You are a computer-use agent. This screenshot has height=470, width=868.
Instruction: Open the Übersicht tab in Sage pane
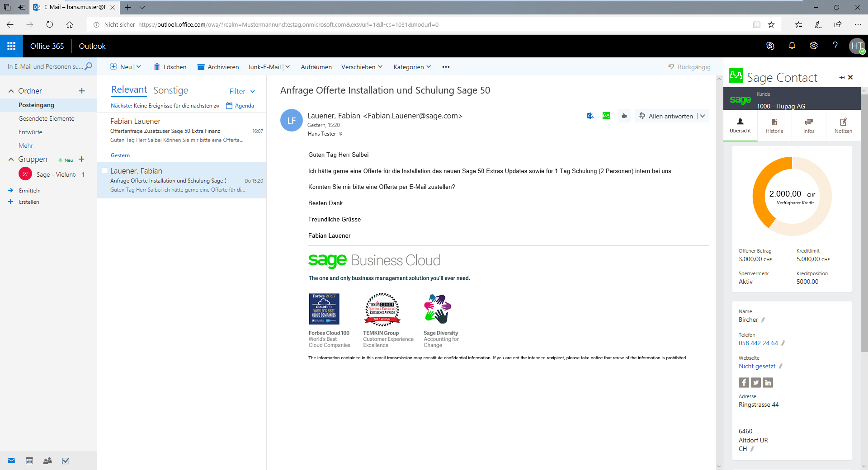tap(740, 126)
